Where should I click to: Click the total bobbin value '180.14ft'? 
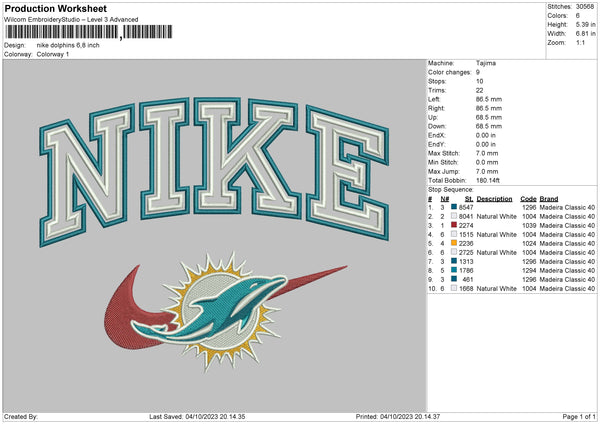point(488,180)
